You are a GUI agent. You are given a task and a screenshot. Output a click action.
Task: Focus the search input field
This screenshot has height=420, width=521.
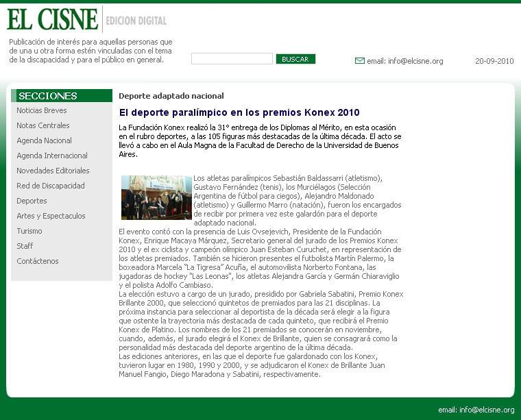(232, 59)
